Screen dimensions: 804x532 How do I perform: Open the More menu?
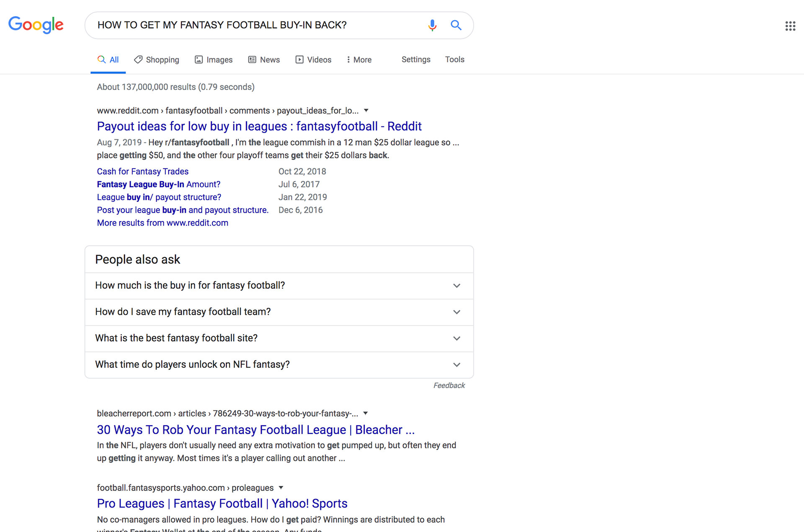[359, 60]
